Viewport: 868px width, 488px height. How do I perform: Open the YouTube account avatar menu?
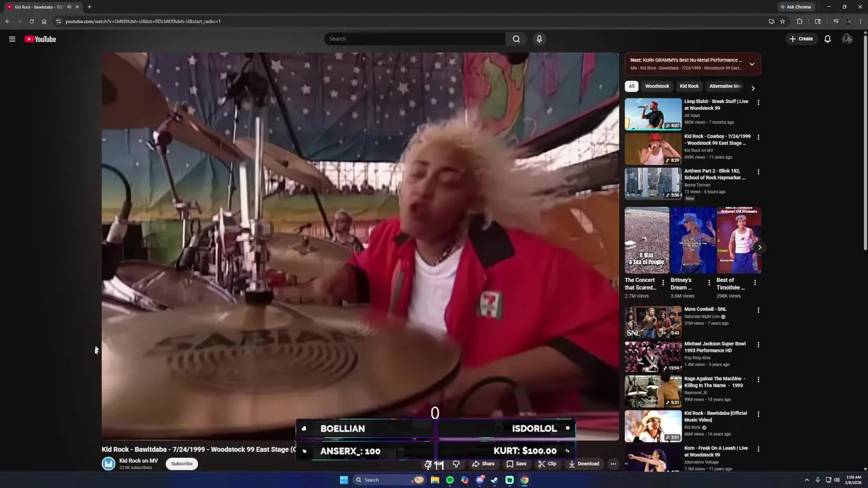point(847,39)
